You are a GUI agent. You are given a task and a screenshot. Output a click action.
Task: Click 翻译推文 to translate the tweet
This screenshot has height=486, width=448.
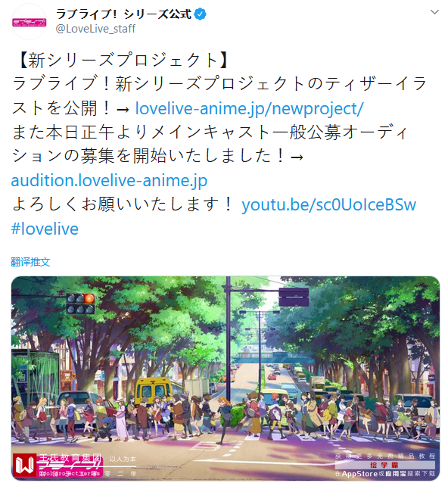(30, 262)
